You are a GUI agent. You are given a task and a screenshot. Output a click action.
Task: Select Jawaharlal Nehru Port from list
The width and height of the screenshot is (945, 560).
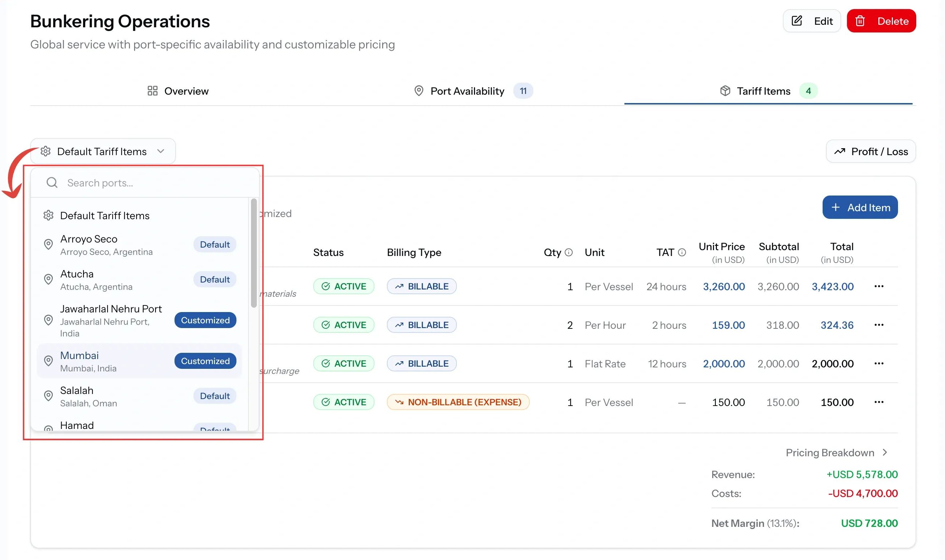(x=140, y=320)
